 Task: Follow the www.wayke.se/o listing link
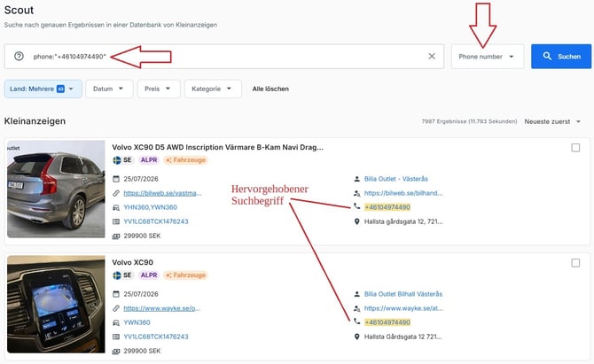[161, 308]
